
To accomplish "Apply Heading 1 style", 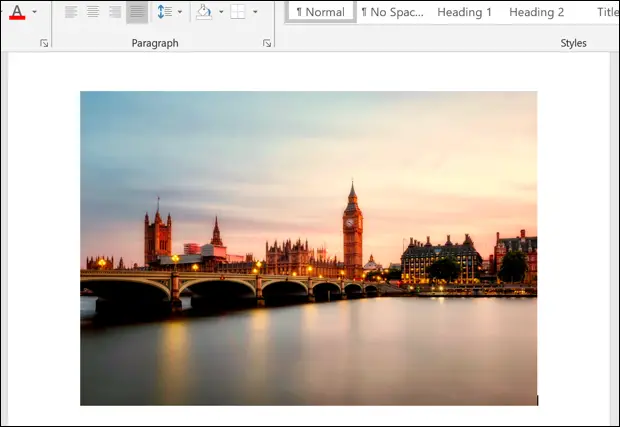I will click(x=464, y=12).
